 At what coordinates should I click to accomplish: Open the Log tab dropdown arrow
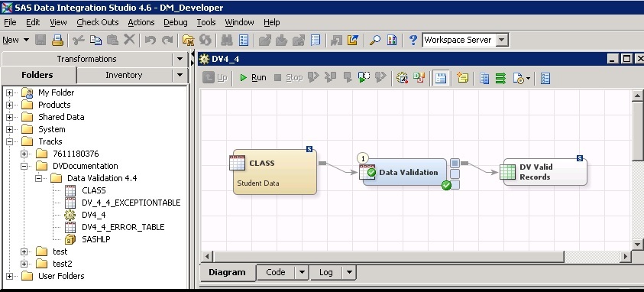[x=350, y=272]
